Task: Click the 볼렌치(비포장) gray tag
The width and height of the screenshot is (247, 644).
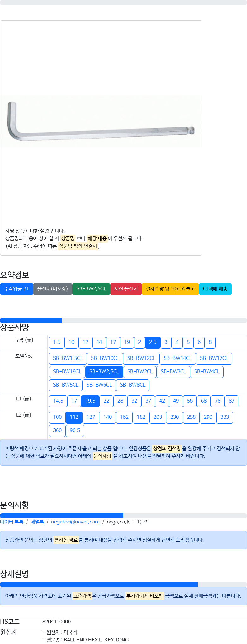Action: [52, 289]
